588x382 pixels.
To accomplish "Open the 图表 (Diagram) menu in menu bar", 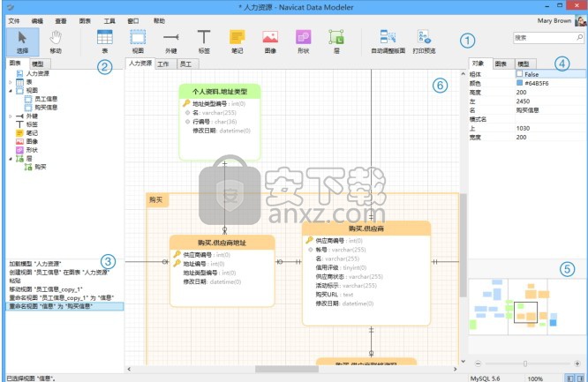I will pos(85,21).
